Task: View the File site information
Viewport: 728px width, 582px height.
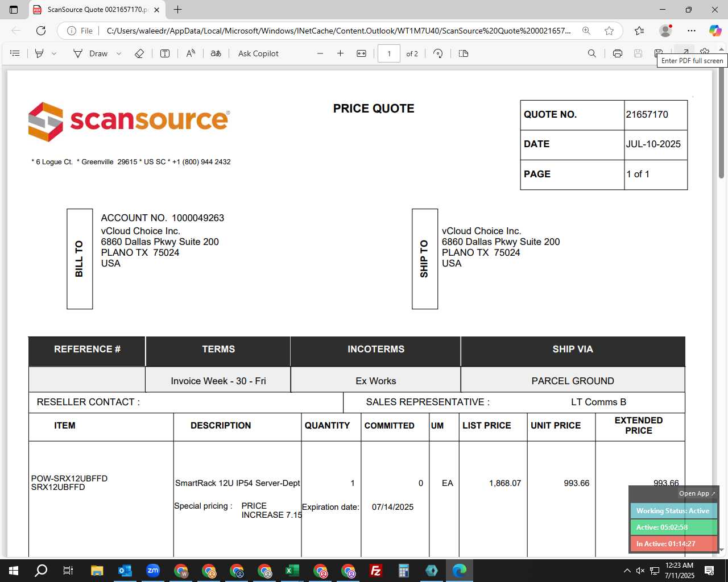Action: tap(80, 31)
